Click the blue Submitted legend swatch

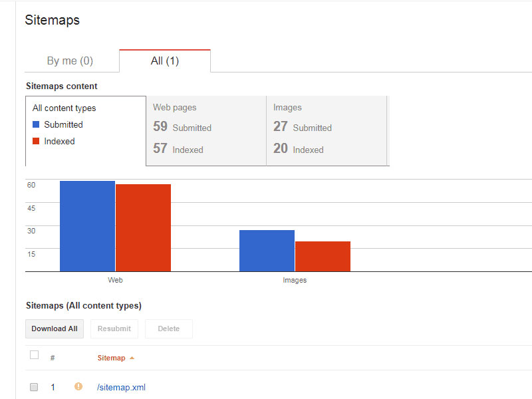pos(37,124)
